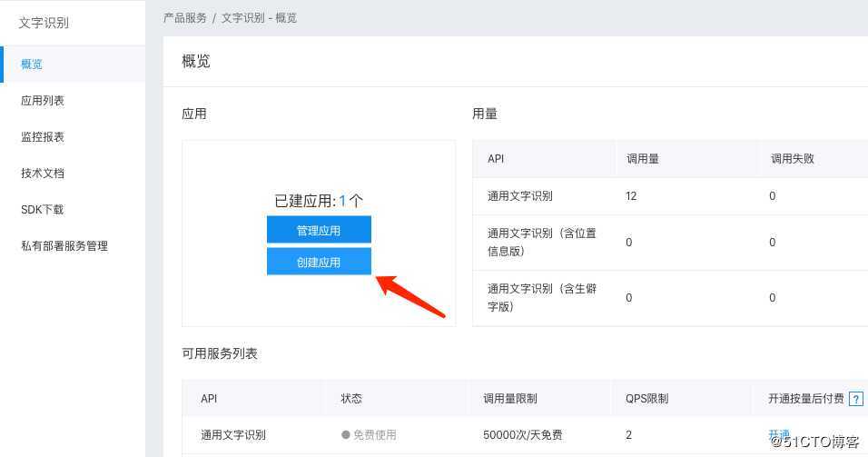This screenshot has width=868, height=457.
Task: Click the QPS限制 value 2
Action: click(x=628, y=435)
